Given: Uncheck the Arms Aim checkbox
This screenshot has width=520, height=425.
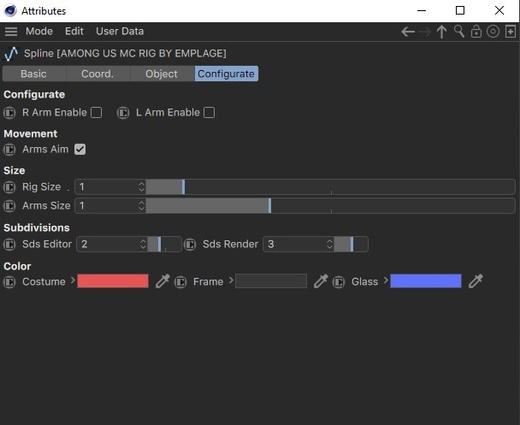Looking at the screenshot, I should 80,149.
